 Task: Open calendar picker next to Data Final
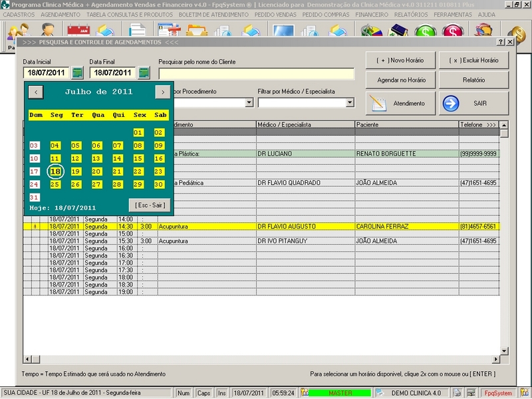pyautogui.click(x=144, y=73)
